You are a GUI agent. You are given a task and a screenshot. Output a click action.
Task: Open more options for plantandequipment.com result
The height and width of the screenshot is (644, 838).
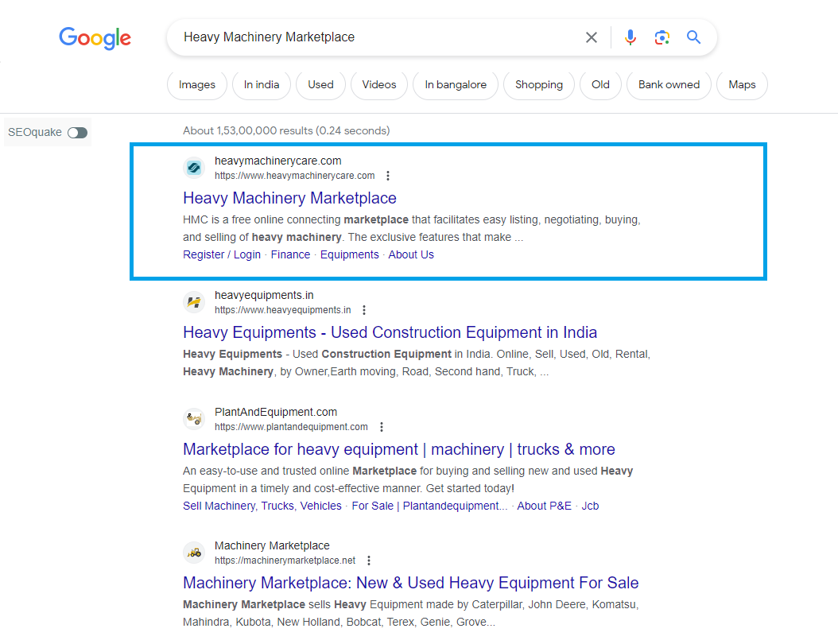pos(381,427)
